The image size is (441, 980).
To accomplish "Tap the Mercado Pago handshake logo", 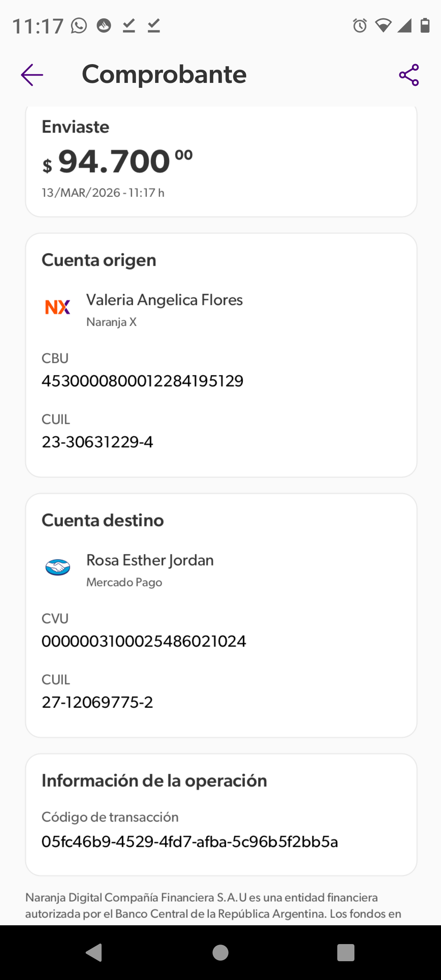I will [x=58, y=567].
